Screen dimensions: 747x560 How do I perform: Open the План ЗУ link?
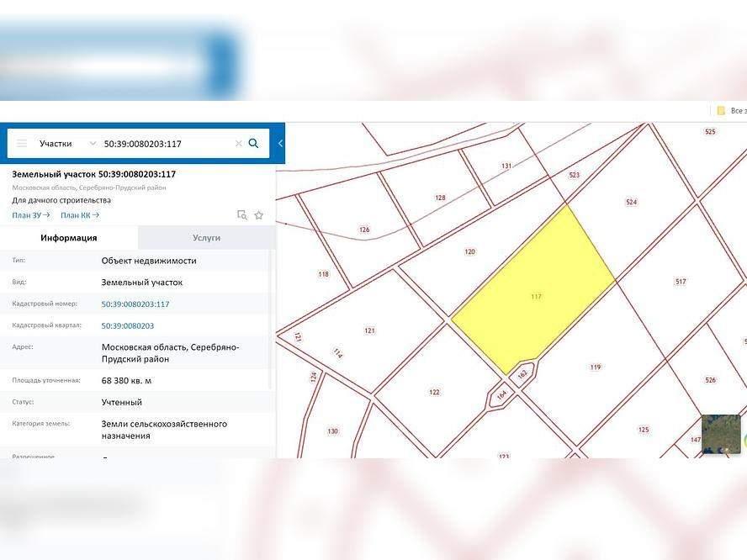[x=30, y=215]
